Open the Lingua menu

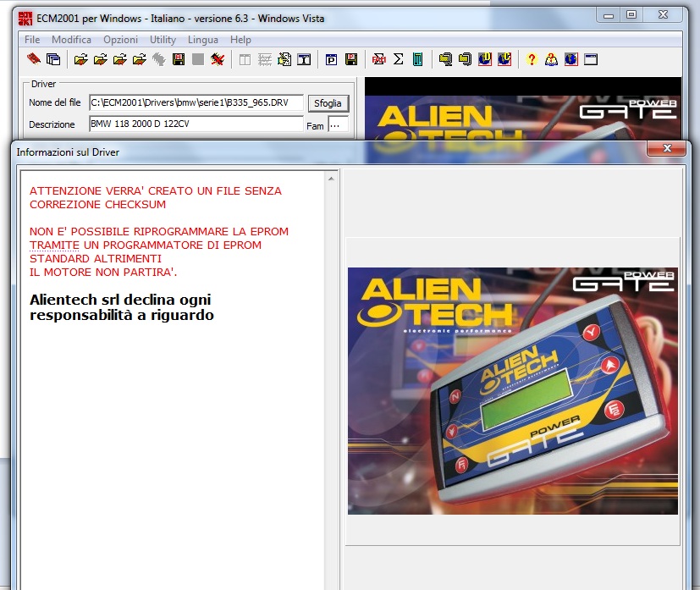coord(203,40)
